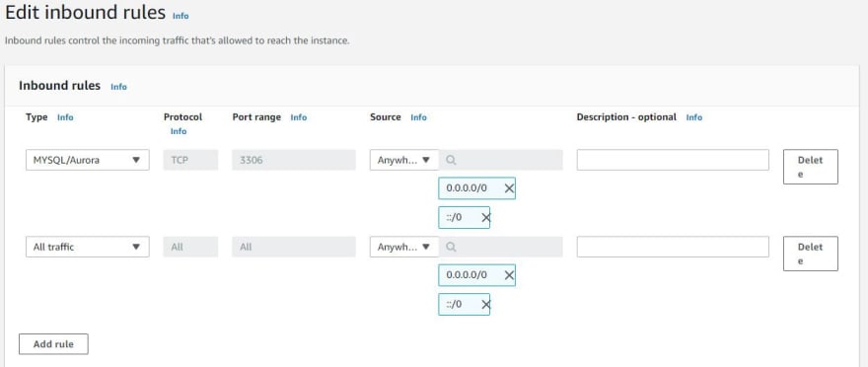
Task: Delete the All traffic rule
Action: [811, 254]
